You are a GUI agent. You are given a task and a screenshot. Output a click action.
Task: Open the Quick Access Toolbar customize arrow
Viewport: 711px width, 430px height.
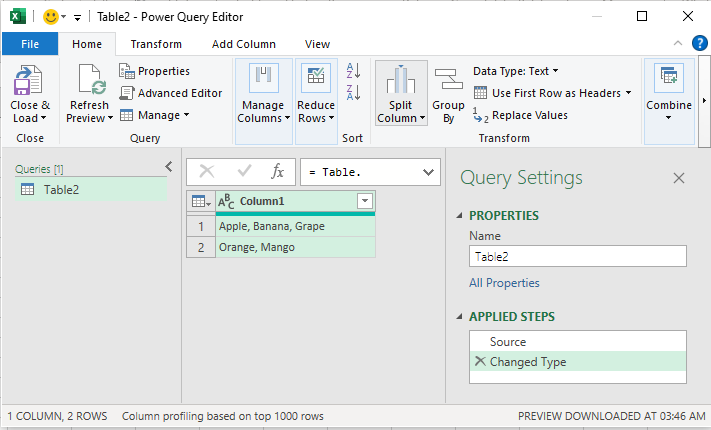pos(78,18)
